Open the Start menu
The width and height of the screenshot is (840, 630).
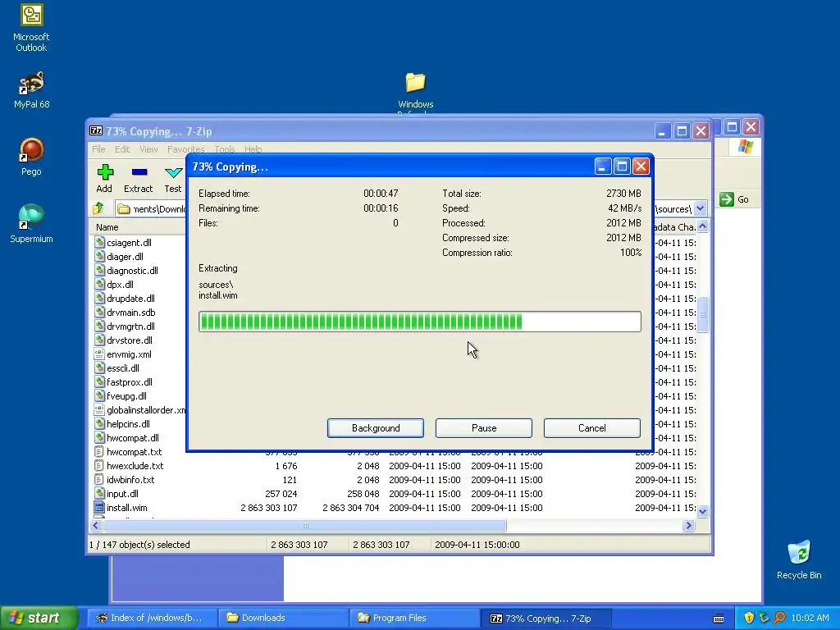coord(39,618)
